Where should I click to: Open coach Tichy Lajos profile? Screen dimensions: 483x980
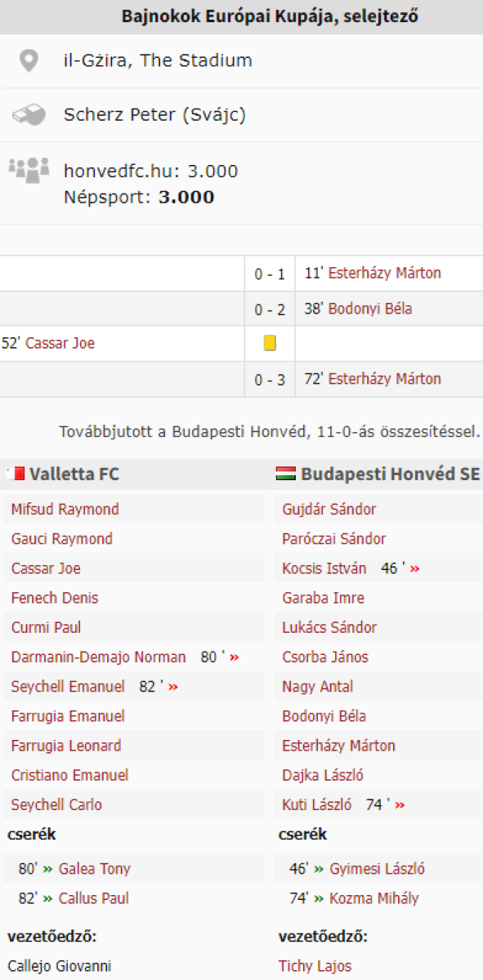315,966
